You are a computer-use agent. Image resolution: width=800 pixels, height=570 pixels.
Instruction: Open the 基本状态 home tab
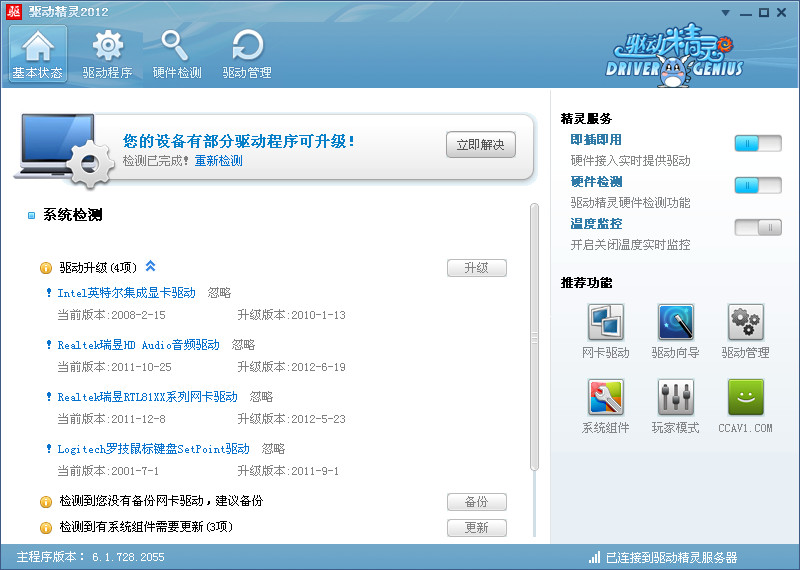tap(38, 54)
